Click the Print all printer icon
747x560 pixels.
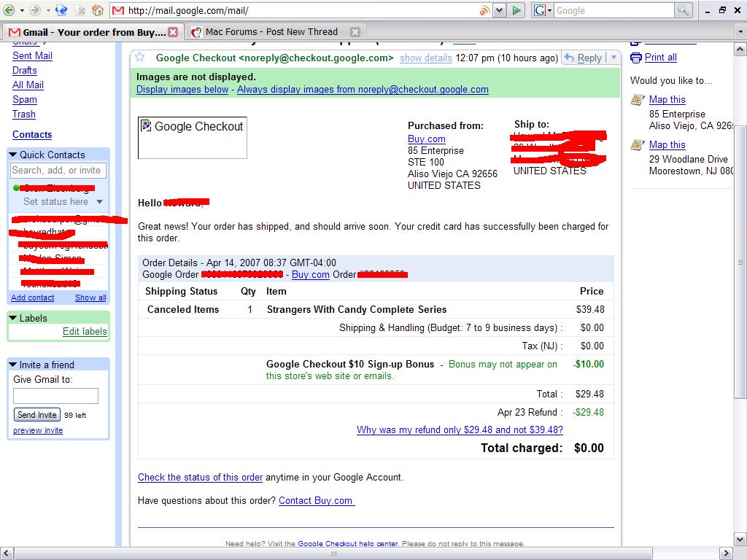click(x=636, y=58)
